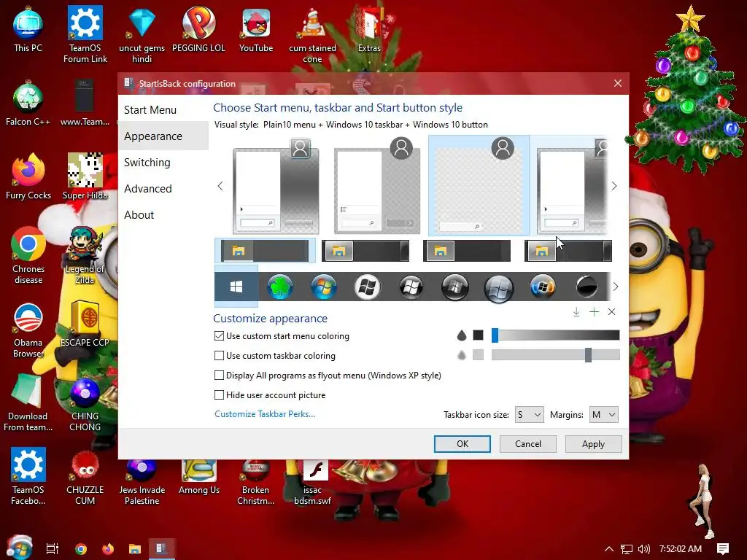Viewport: 747px width, 560px height.
Task: Close the StartIsBack configuration window
Action: [x=618, y=83]
